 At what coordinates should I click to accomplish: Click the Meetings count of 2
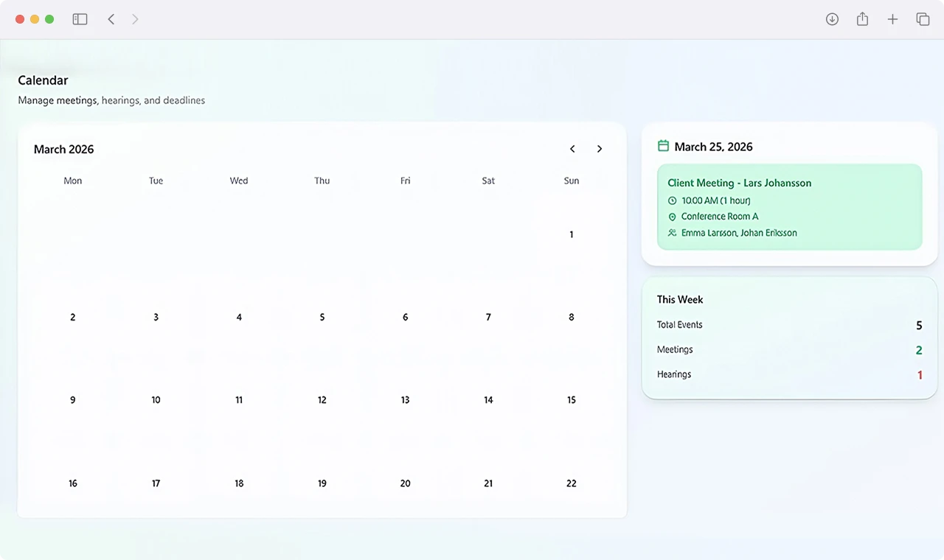[919, 351]
